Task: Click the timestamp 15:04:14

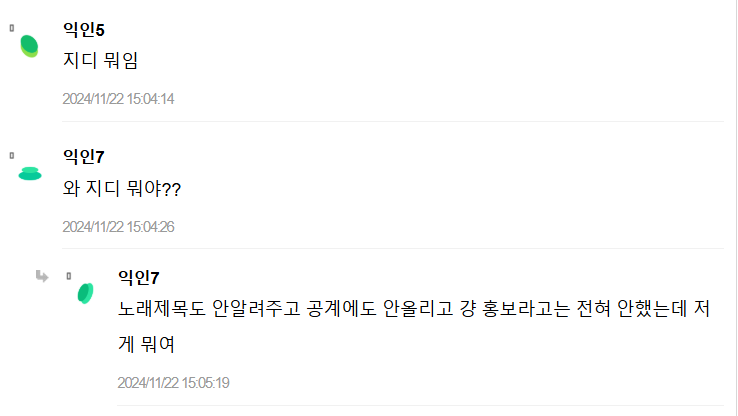Action: tap(118, 99)
